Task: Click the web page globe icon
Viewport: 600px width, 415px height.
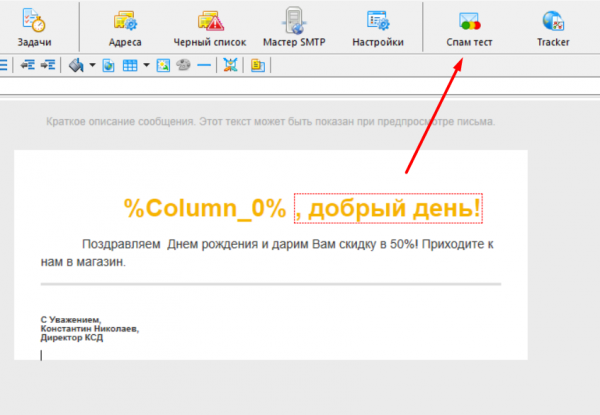Action: coord(108,65)
